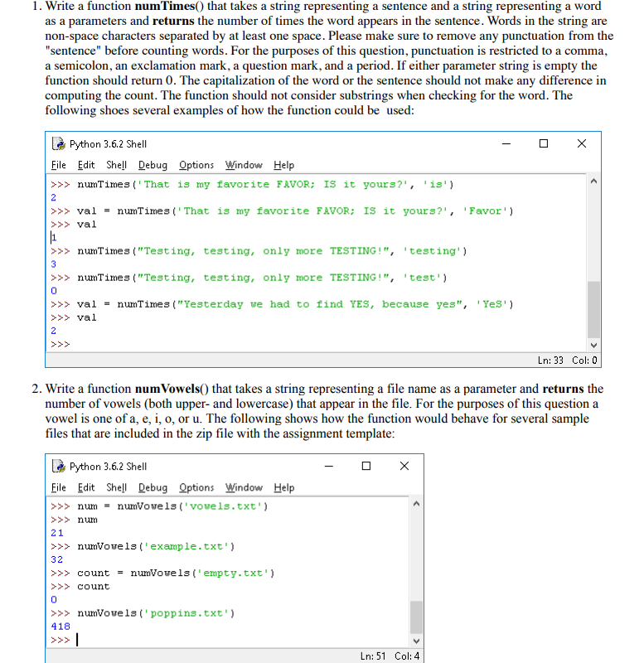Viewport: 644px width, 663px height.
Task: Maximize the first Python shell window
Action: point(544,143)
